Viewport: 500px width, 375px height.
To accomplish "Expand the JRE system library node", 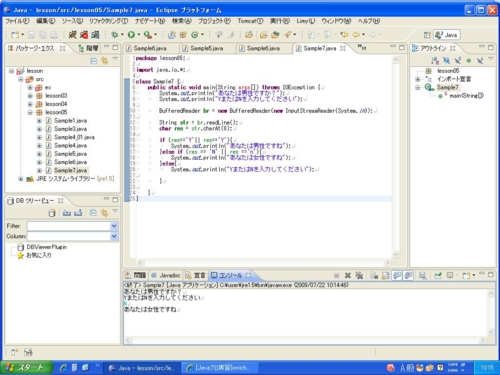I will tap(21, 179).
